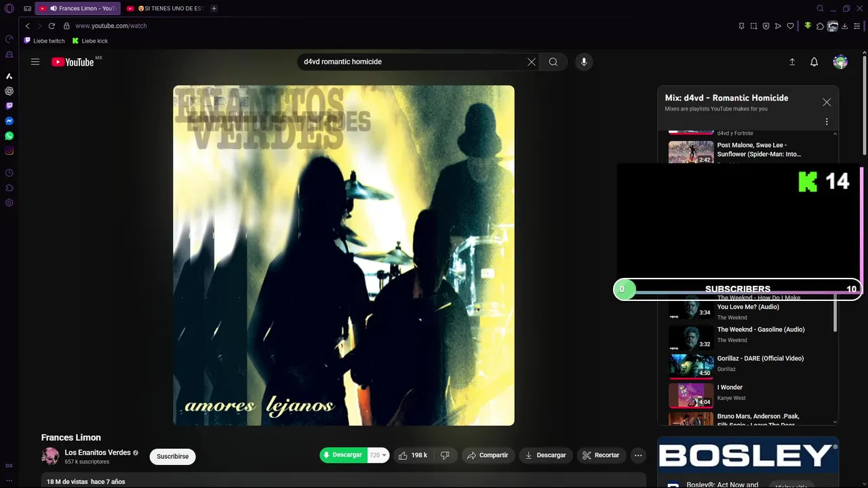Viewport: 868px width, 488px height.
Task: Open YouTube notifications bell
Action: coord(814,62)
